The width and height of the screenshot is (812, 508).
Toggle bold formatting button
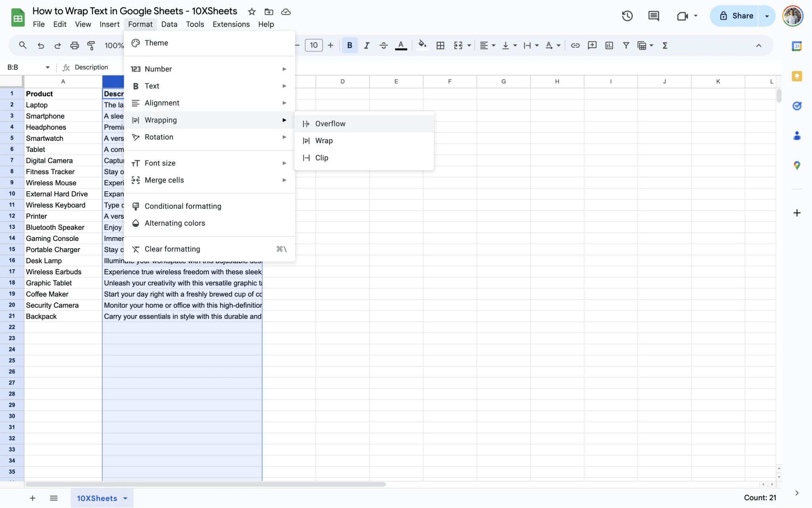(349, 46)
